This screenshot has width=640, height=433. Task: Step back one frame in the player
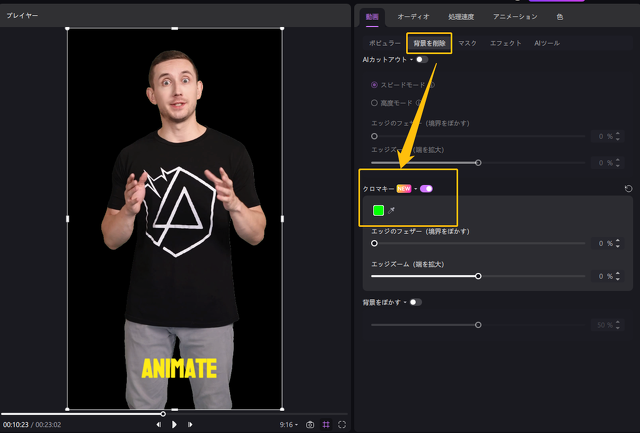tap(158, 424)
